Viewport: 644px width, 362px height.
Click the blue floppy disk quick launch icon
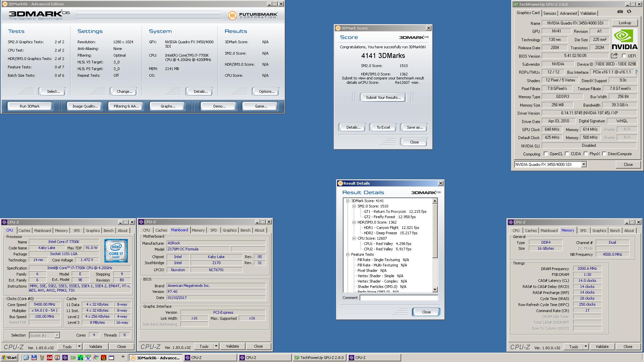(x=34, y=358)
